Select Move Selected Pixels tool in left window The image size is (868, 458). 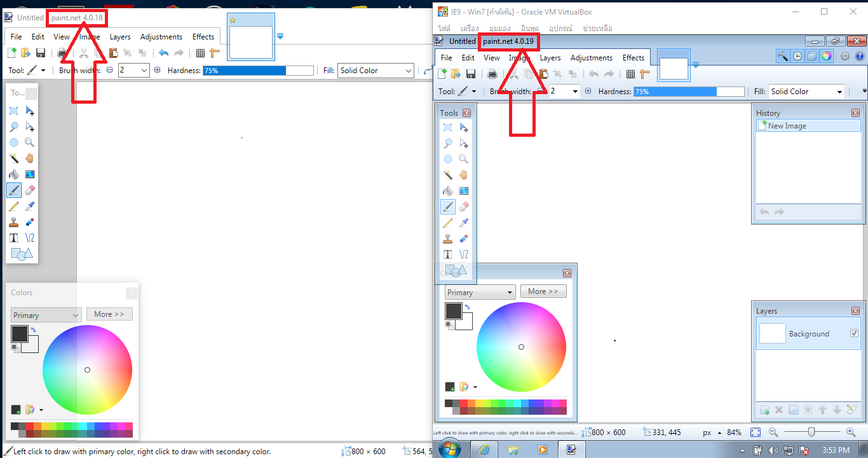29,111
